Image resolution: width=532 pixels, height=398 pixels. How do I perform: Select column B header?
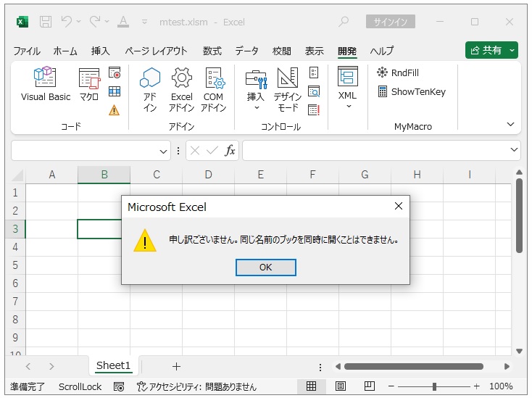[104, 175]
